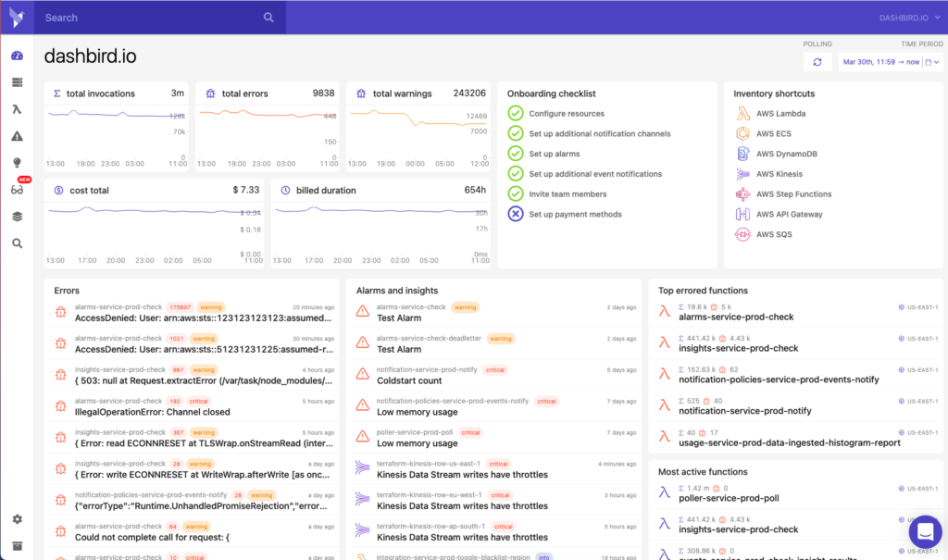Screen dimensions: 948x560
Task: Open the alerts warning-triangle sidebar icon
Action: [17, 135]
